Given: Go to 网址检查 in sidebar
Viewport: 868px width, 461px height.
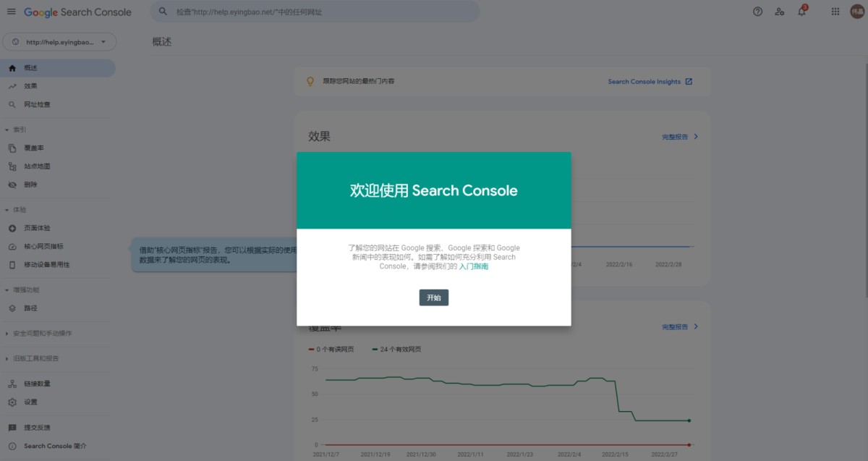Looking at the screenshot, I should [x=58, y=104].
